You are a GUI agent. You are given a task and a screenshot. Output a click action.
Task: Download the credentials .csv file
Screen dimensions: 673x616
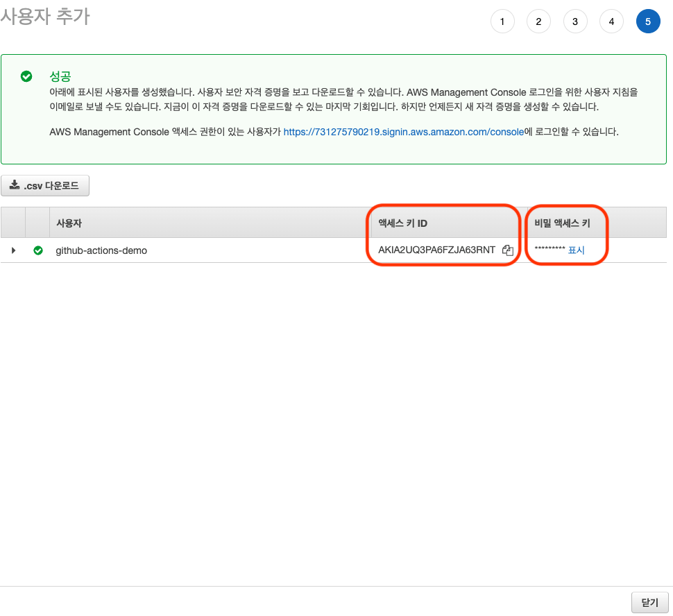(45, 185)
